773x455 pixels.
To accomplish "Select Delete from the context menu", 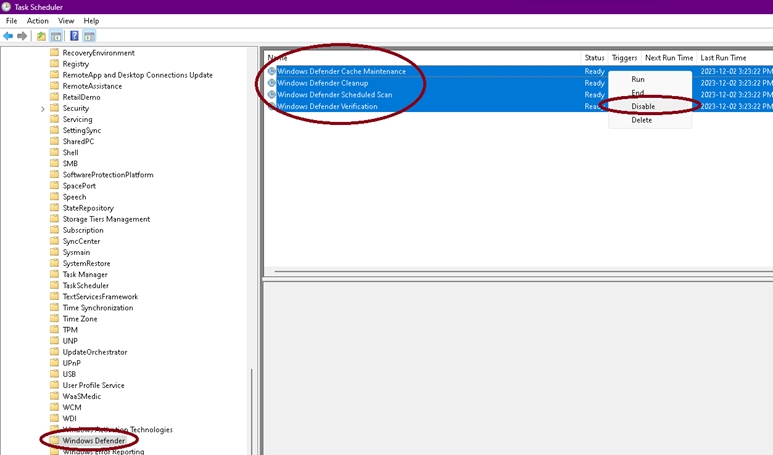I will 641,120.
